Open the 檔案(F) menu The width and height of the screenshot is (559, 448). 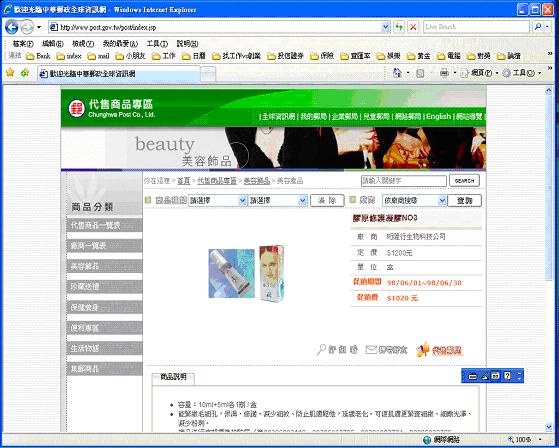coord(23,43)
